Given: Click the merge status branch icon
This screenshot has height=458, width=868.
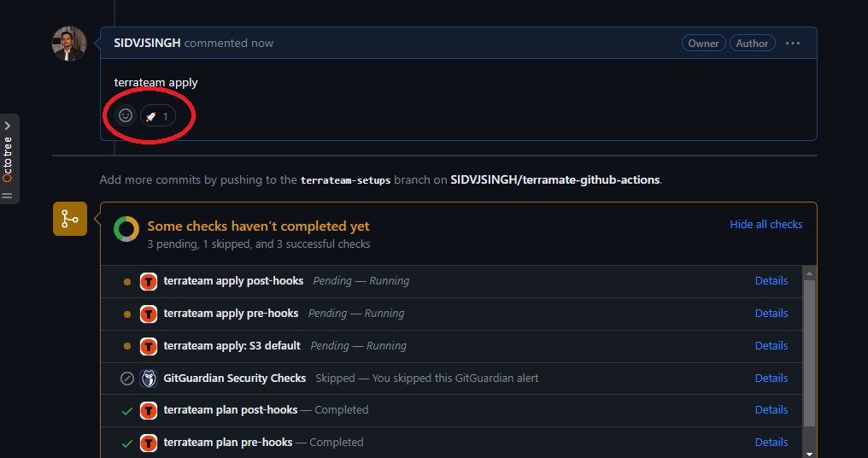Looking at the screenshot, I should click(70, 219).
